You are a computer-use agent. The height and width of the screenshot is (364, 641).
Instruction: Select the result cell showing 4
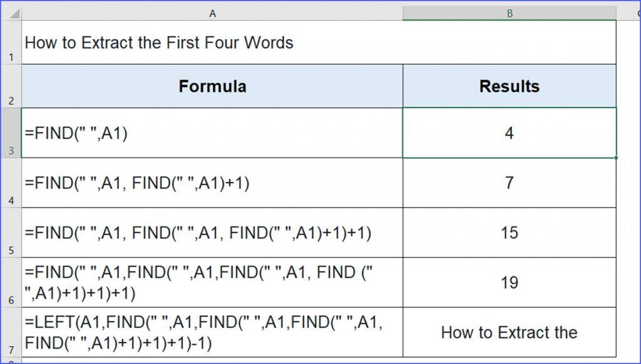coord(510,133)
